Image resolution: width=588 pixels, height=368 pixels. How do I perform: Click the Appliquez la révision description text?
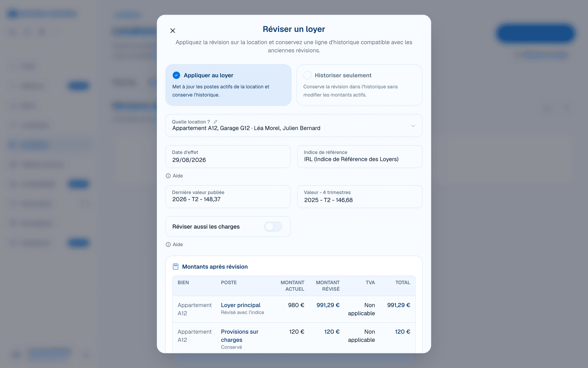click(x=294, y=46)
